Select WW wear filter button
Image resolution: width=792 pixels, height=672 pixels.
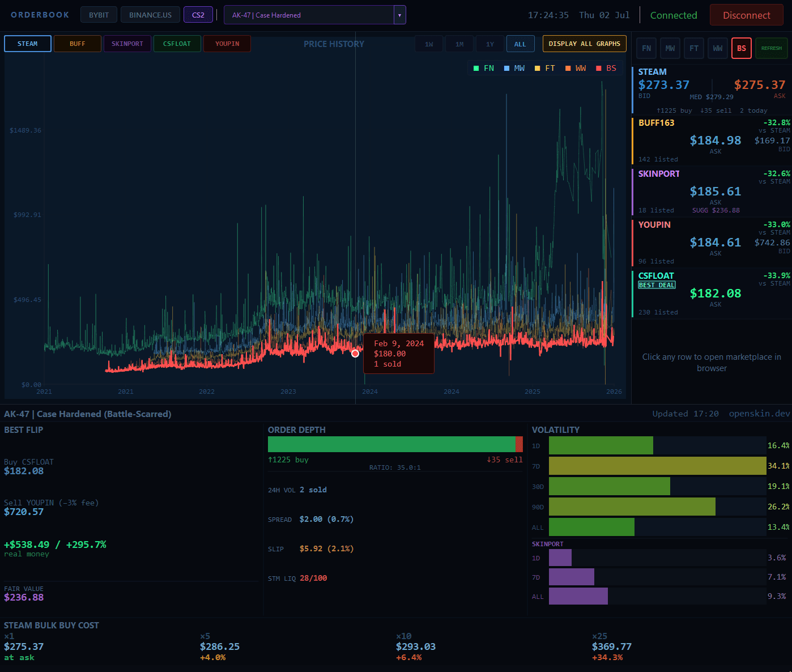tap(718, 48)
